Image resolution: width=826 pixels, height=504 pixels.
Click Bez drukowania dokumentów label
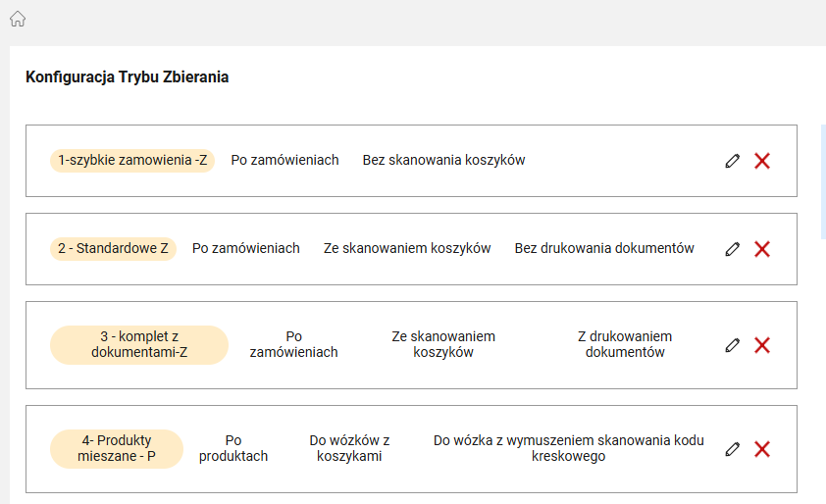[x=604, y=248]
